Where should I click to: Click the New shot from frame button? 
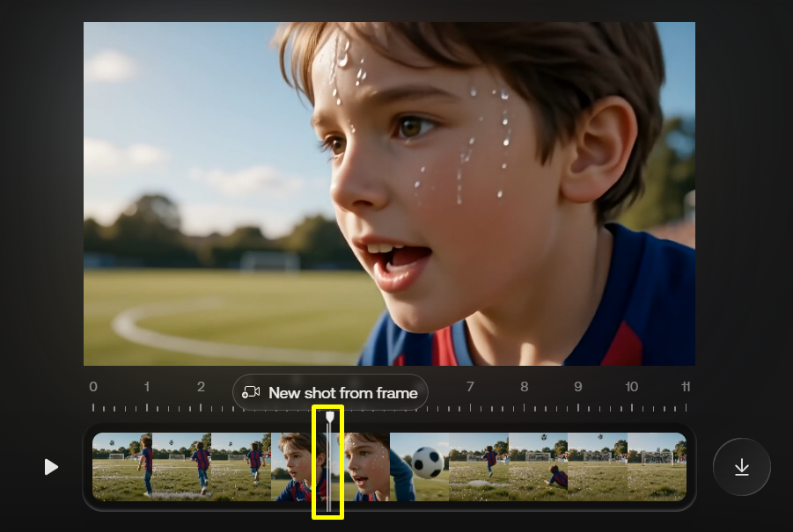tap(330, 392)
